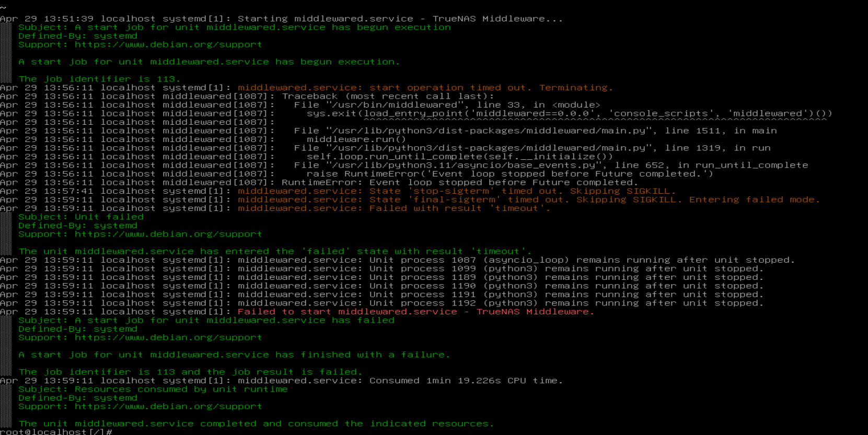The height and width of the screenshot is (435, 868).
Task: Click 'job identifier is 113 and the job result is failed' line
Action: point(190,372)
